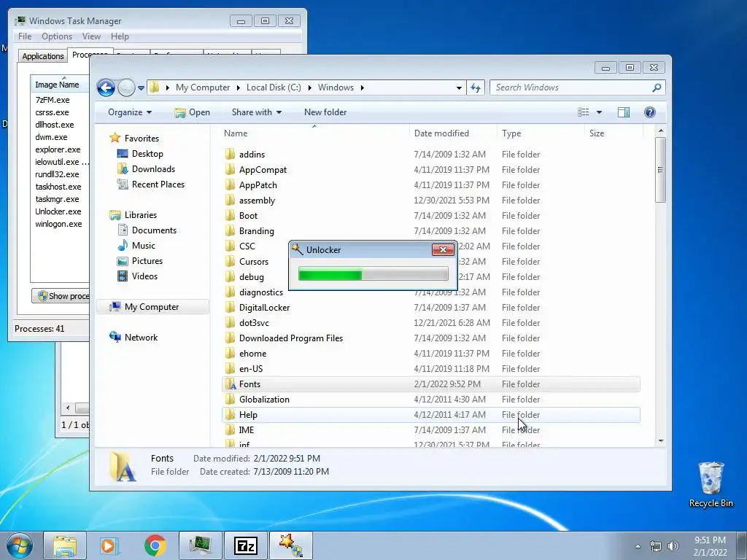Click the Unlocker progress bar

(373, 274)
